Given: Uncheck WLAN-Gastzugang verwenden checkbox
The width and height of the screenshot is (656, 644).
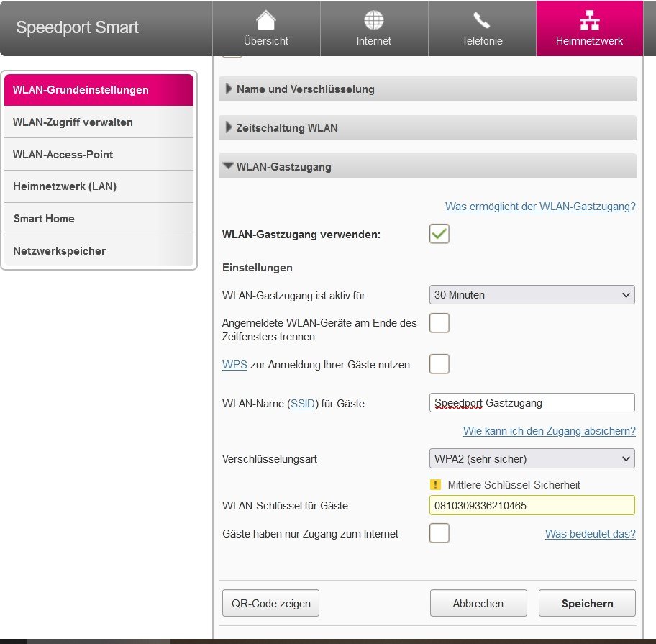Looking at the screenshot, I should pyautogui.click(x=439, y=234).
